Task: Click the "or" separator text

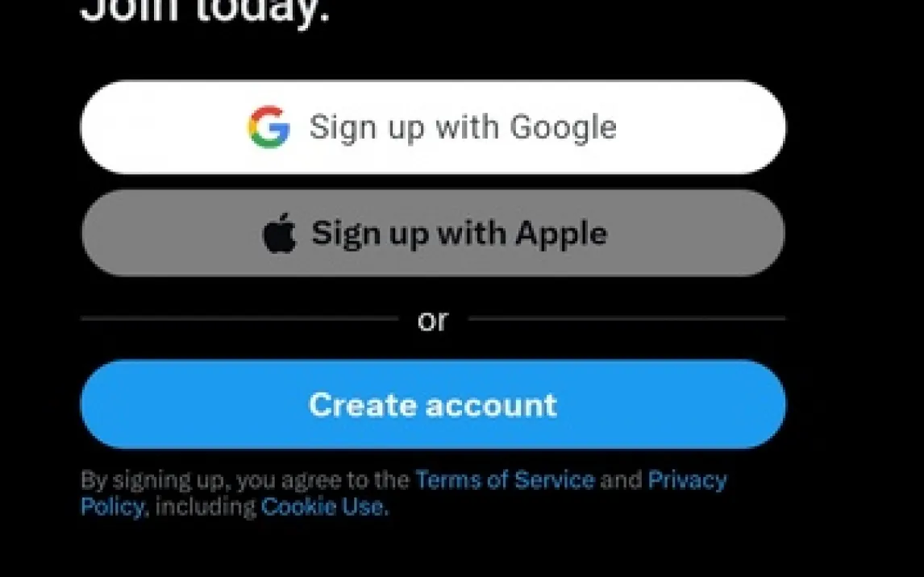Action: (x=433, y=320)
